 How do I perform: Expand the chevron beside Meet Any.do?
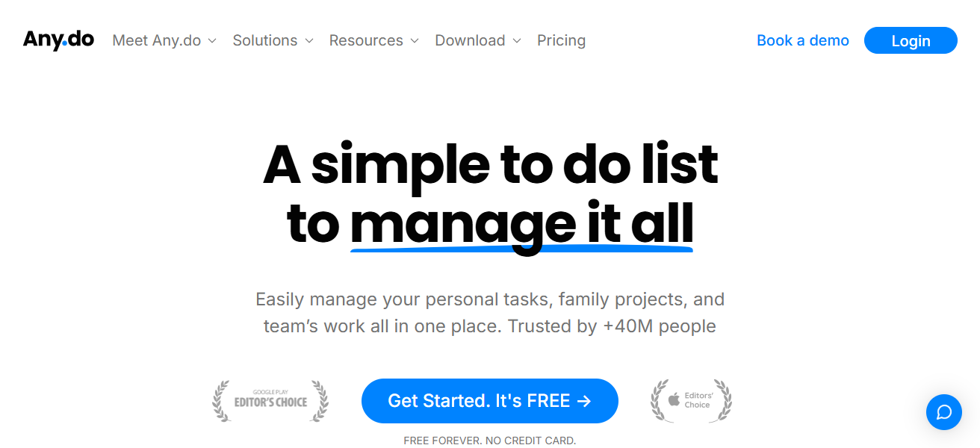click(x=212, y=41)
